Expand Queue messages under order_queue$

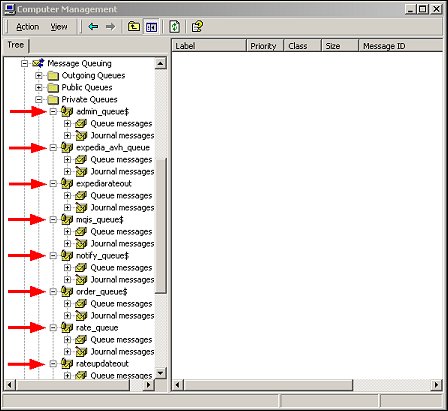click(67, 304)
